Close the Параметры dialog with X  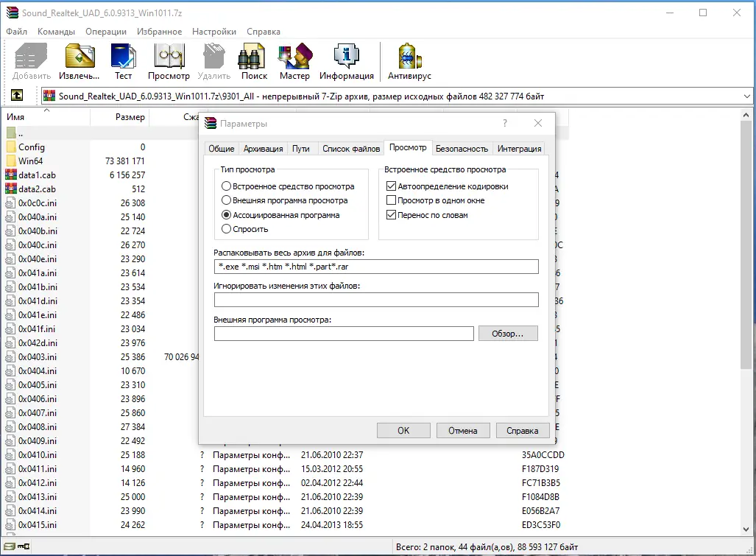point(538,124)
